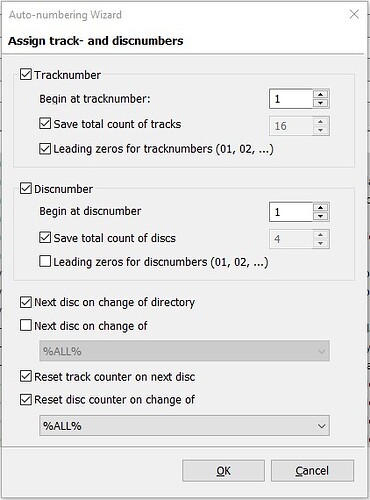Uncheck the Discnumber checkbox
The width and height of the screenshot is (370, 500).
tap(26, 188)
